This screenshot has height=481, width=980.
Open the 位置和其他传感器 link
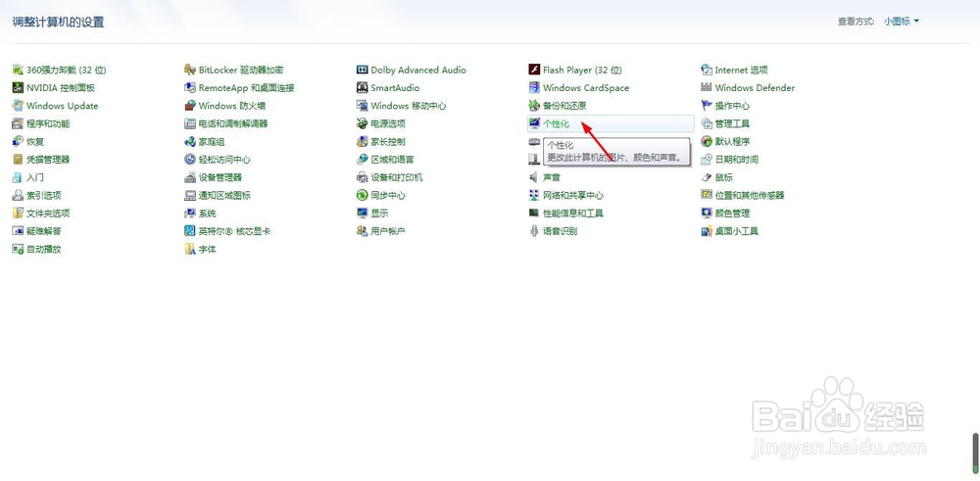(750, 196)
